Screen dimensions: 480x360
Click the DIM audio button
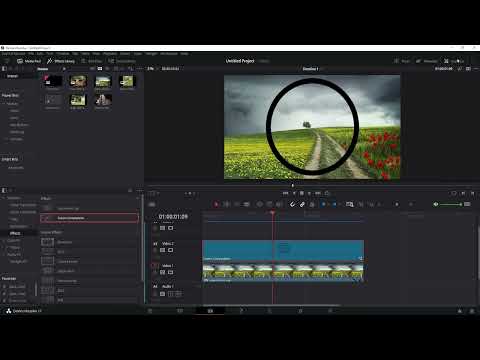(x=467, y=204)
